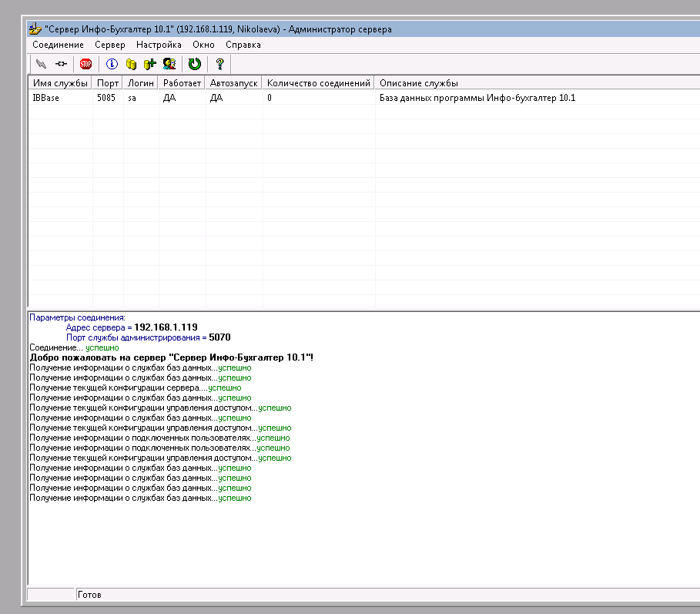Click the application icon in title bar
700x614 pixels.
35,29
